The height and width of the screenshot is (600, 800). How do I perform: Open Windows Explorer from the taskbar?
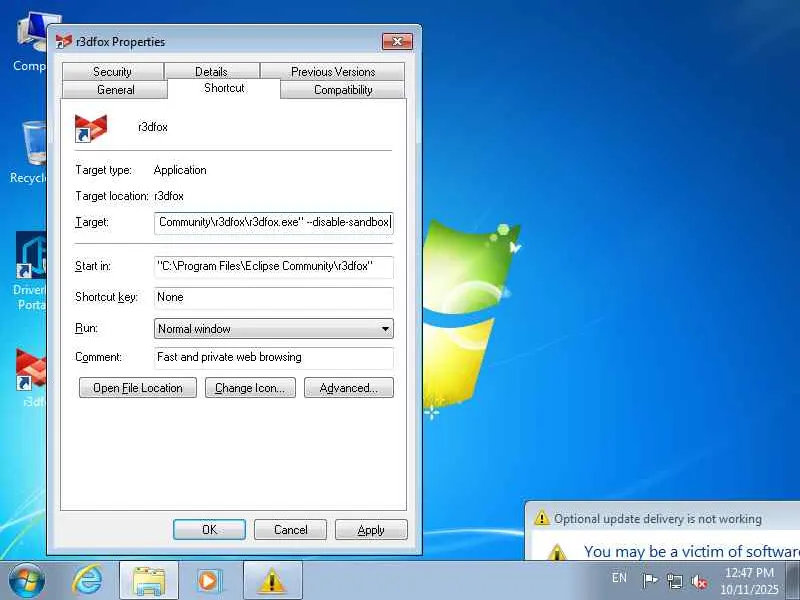point(148,581)
